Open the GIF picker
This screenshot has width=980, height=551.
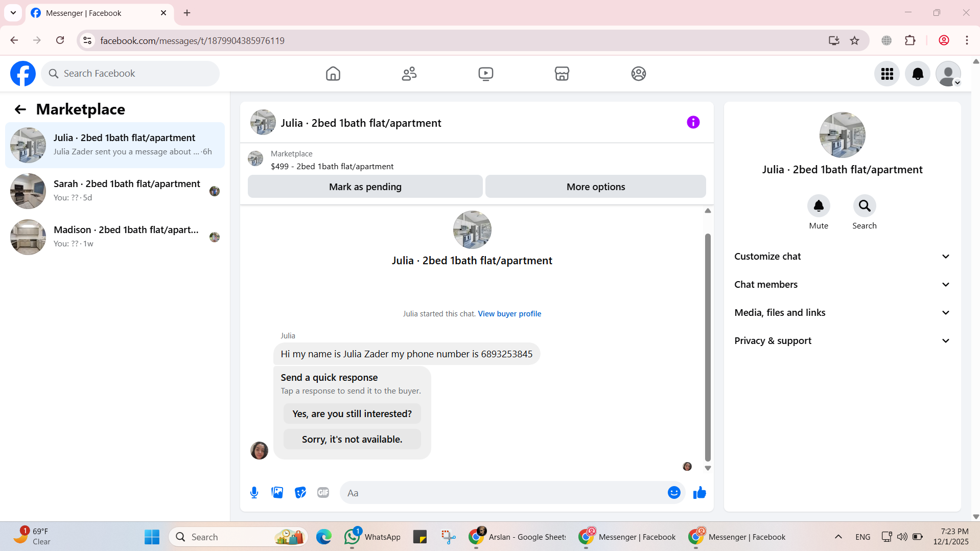point(323,493)
